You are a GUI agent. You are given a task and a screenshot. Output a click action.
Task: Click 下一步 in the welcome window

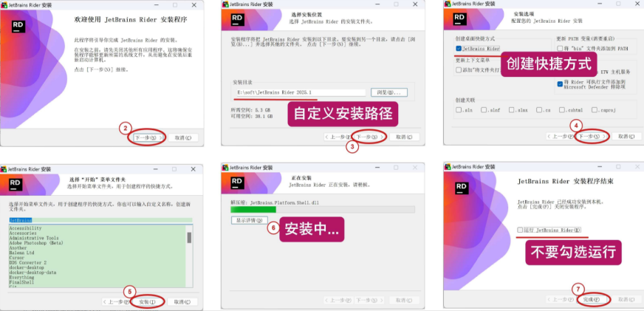point(148,137)
